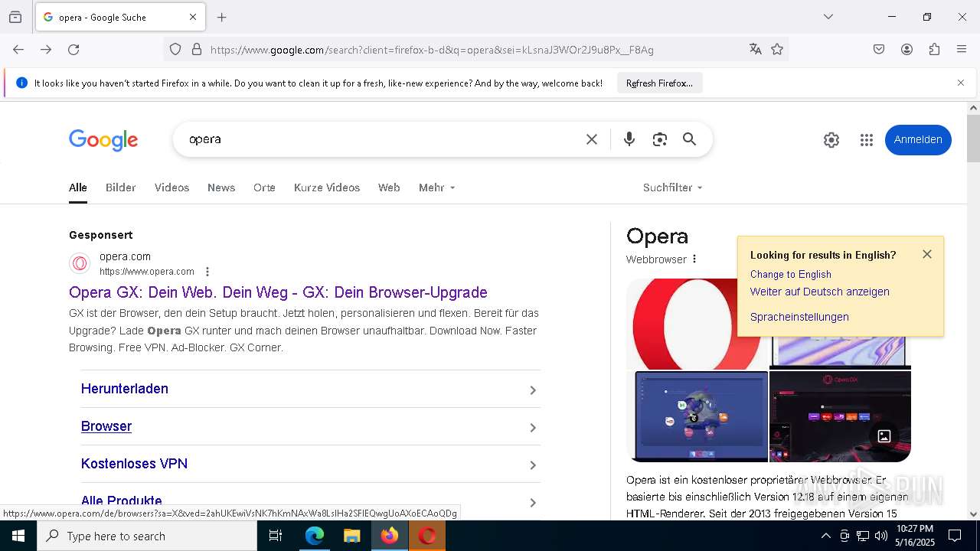Switch to the Videos tab

[171, 187]
